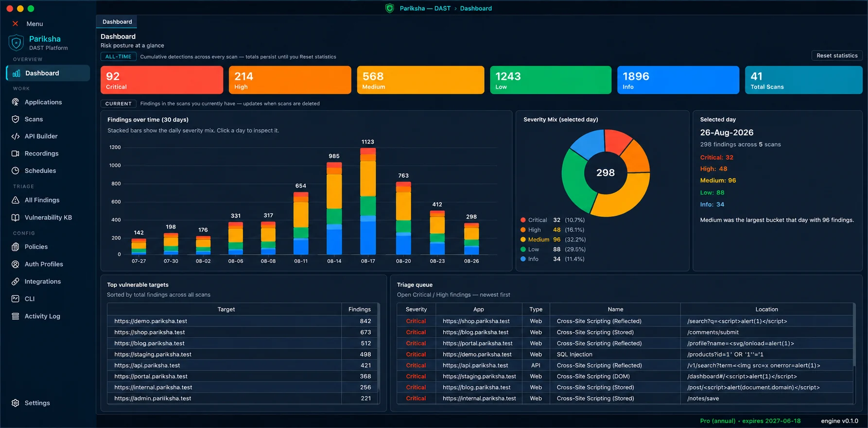This screenshot has width=868, height=428.
Task: Click the CLI terminal icon
Action: pos(16,299)
